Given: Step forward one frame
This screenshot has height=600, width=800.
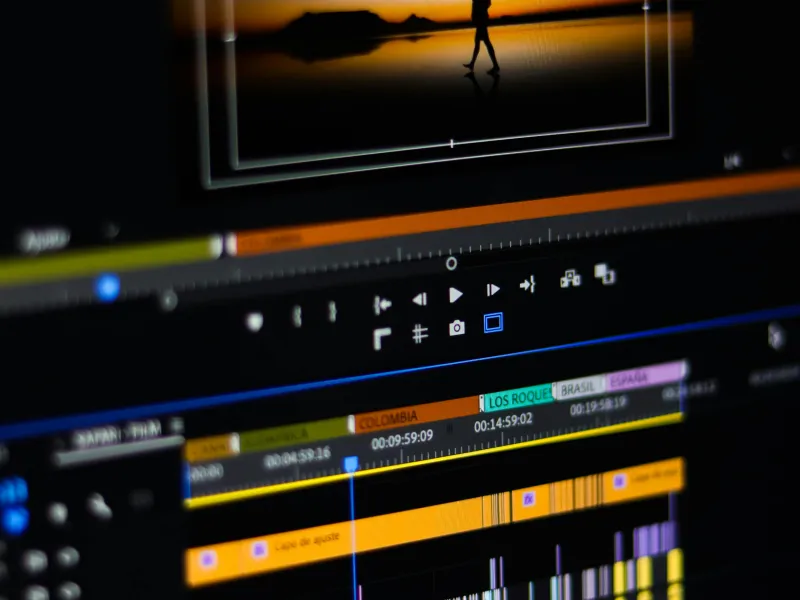Looking at the screenshot, I should [x=492, y=290].
